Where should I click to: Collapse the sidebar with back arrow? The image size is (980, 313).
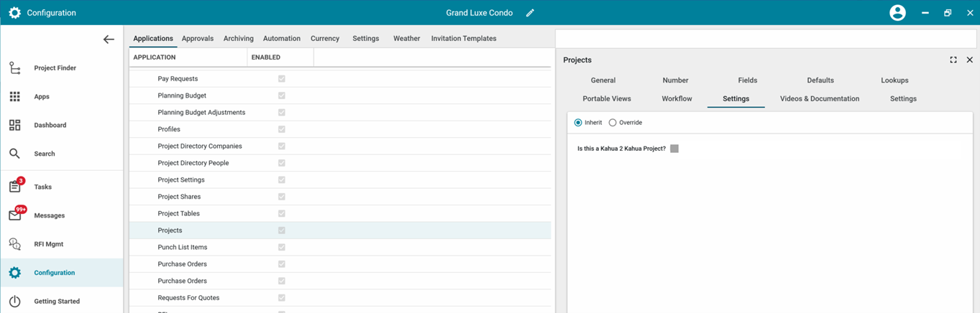(109, 39)
